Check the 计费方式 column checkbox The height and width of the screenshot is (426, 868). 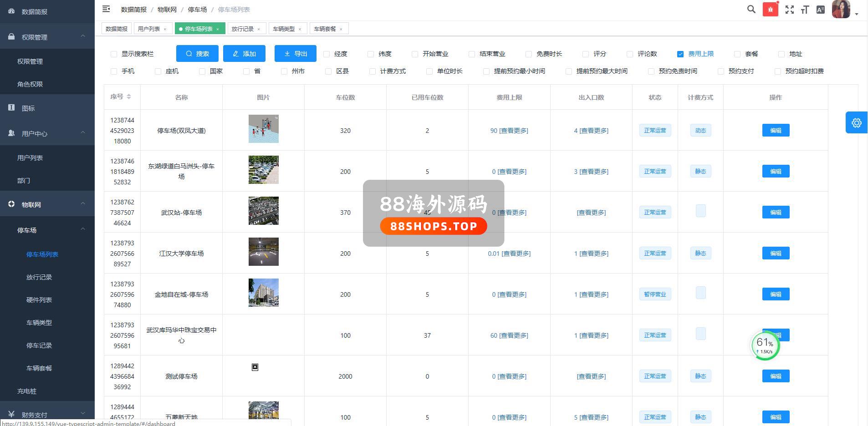pyautogui.click(x=373, y=71)
